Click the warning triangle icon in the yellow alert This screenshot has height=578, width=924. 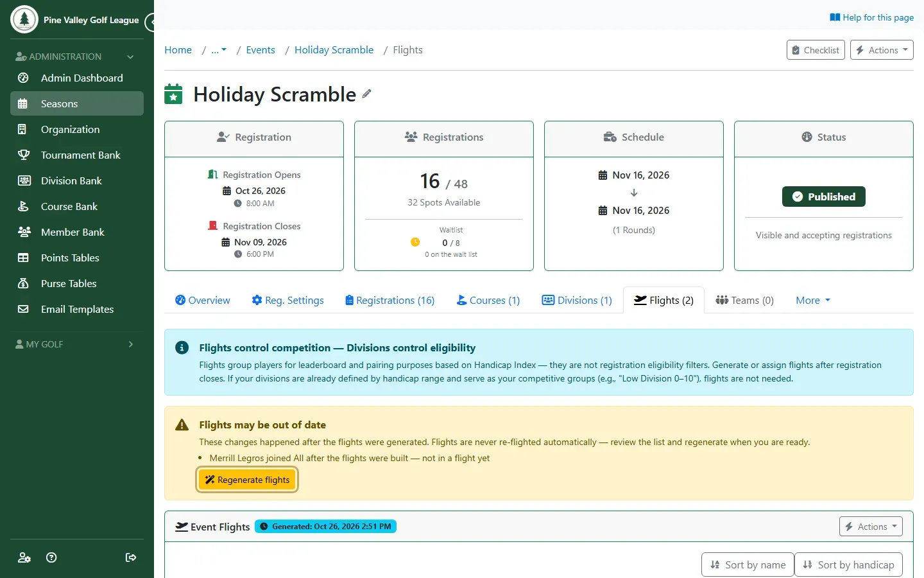coord(182,425)
